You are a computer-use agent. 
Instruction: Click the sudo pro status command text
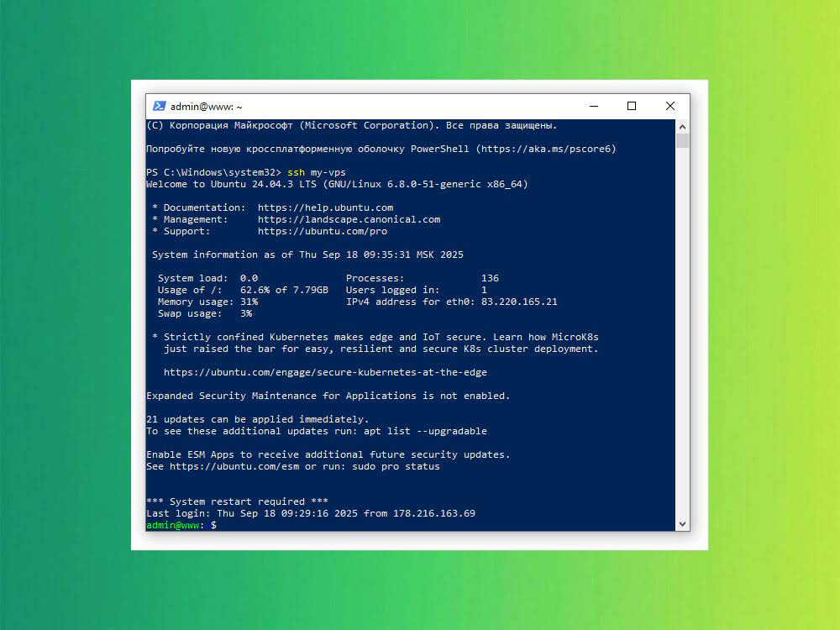tap(396, 466)
